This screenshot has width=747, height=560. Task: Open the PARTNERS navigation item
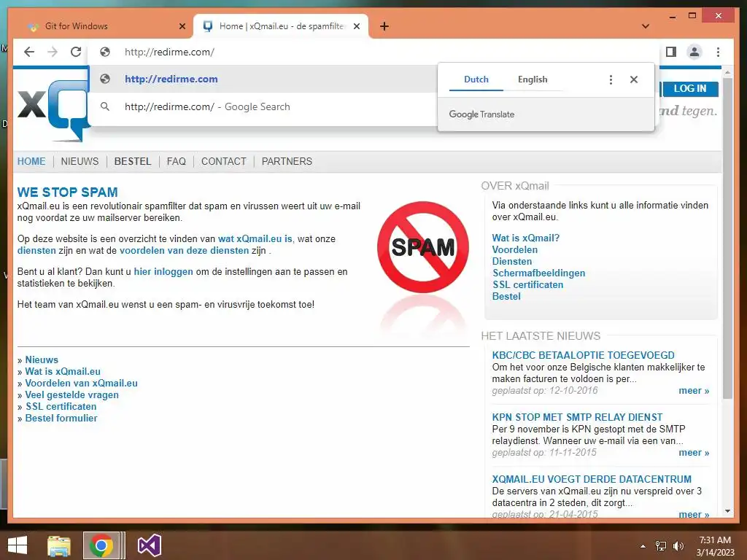coord(287,161)
